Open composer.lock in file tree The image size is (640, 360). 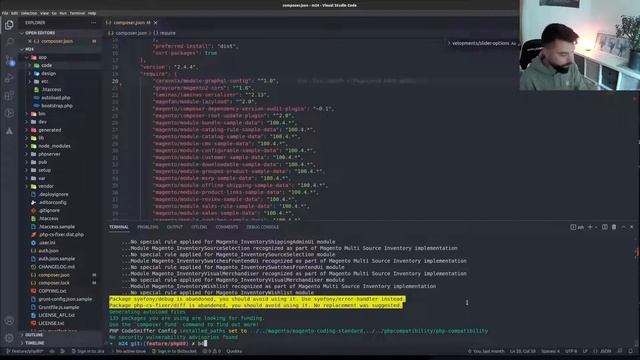60,283
